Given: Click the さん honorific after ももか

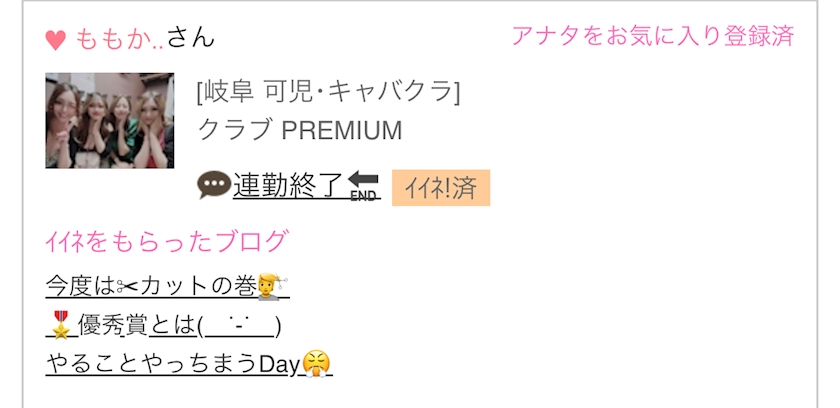Looking at the screenshot, I should click(x=190, y=40).
